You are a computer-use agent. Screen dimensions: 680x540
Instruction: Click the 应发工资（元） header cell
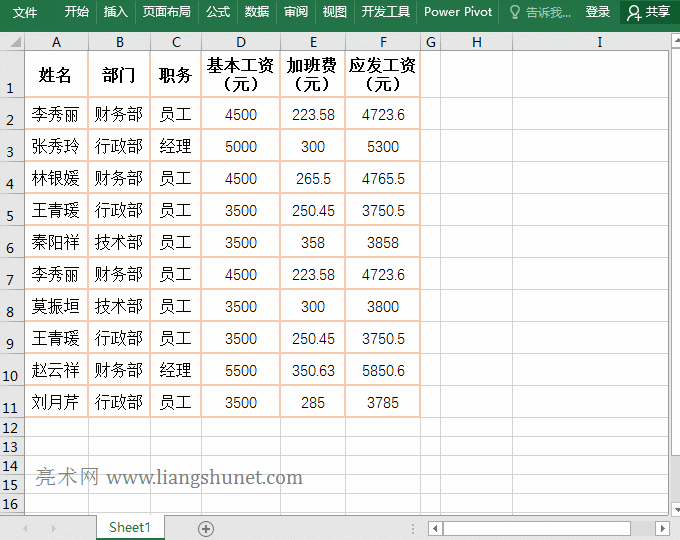tap(382, 74)
